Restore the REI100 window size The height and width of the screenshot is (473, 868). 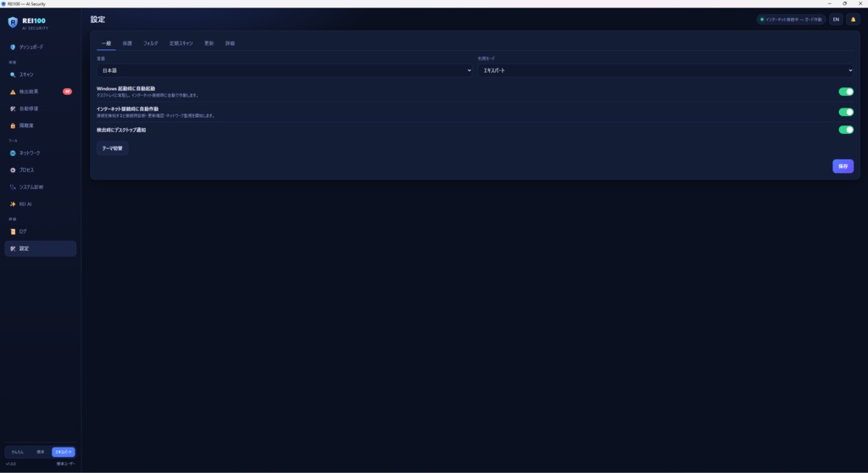click(x=845, y=3)
